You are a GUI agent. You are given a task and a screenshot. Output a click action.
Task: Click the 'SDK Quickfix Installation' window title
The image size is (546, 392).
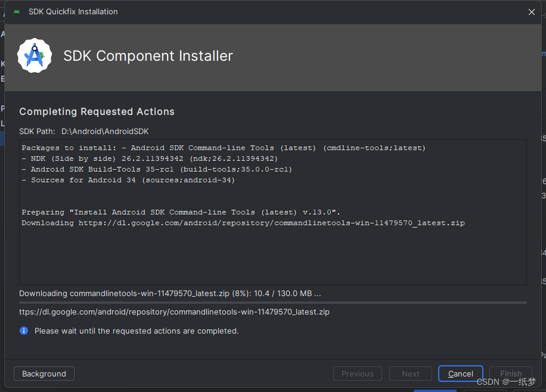(x=73, y=11)
